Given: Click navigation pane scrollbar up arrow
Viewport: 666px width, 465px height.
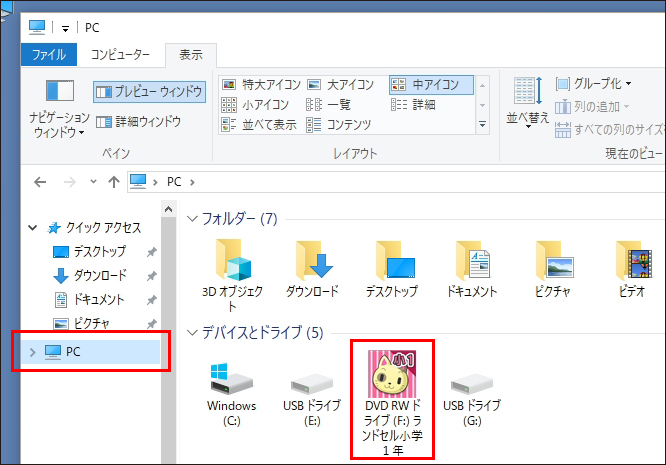Looking at the screenshot, I should click(169, 209).
